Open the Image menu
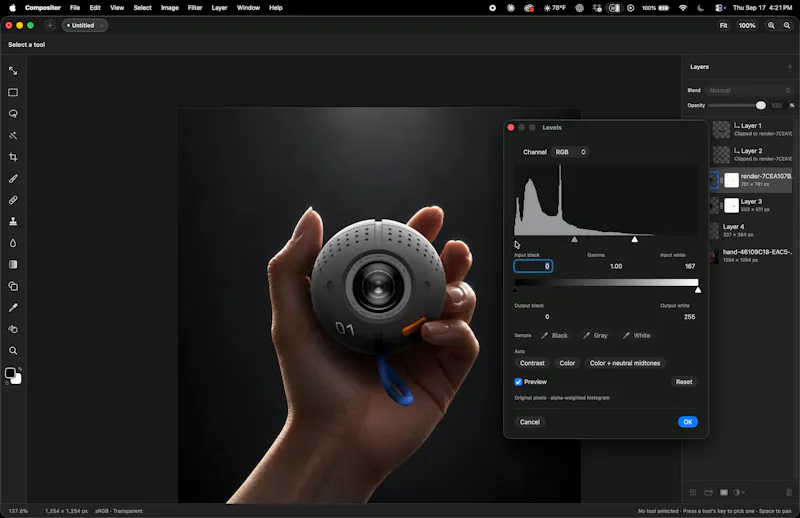The image size is (800, 518). 170,8
